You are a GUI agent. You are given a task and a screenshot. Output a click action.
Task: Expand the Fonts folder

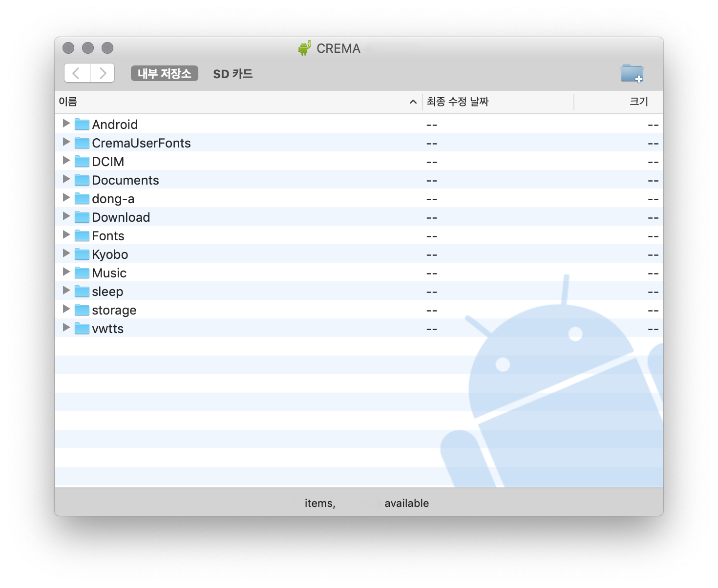coord(66,234)
